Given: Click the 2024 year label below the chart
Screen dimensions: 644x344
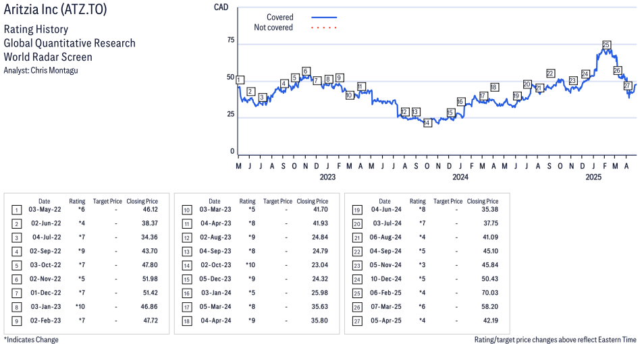Looking at the screenshot, I should (460, 177).
